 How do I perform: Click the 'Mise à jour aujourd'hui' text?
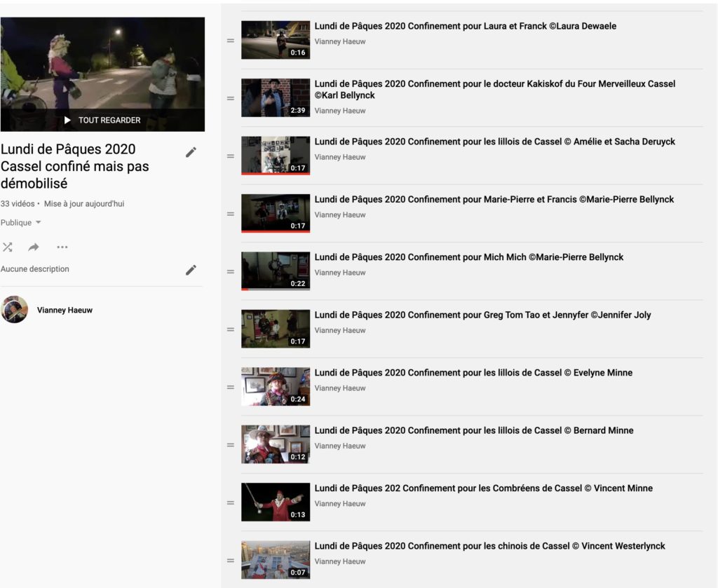click(84, 204)
